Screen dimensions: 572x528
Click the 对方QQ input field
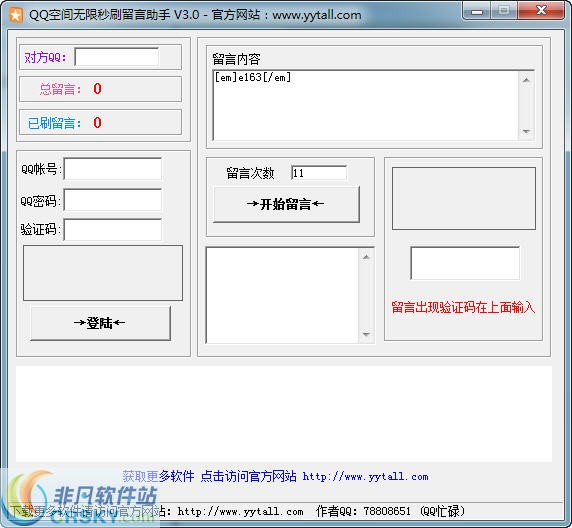coord(117,57)
